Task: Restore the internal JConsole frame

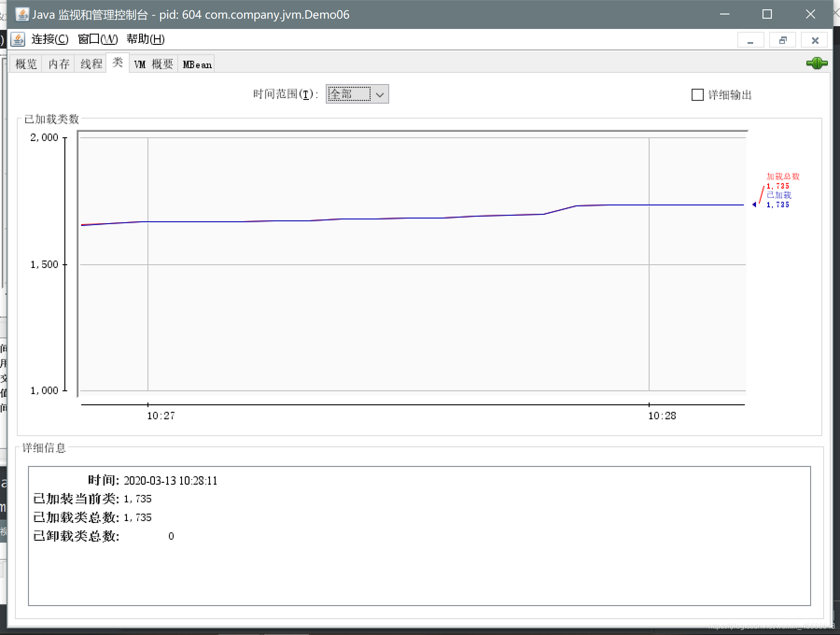Action: pyautogui.click(x=783, y=40)
